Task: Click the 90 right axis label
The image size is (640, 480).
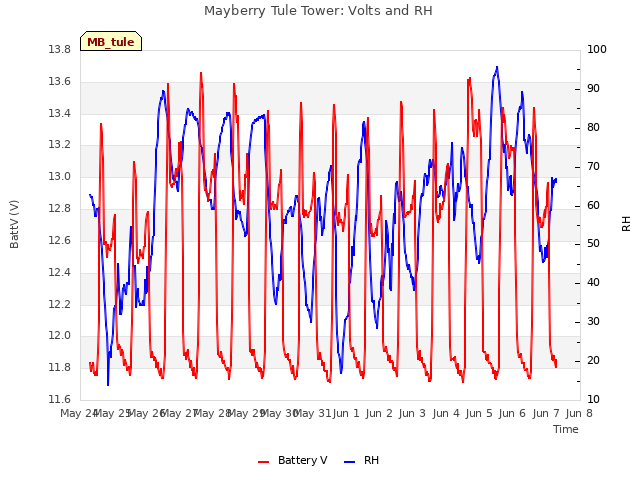Action: coord(593,89)
